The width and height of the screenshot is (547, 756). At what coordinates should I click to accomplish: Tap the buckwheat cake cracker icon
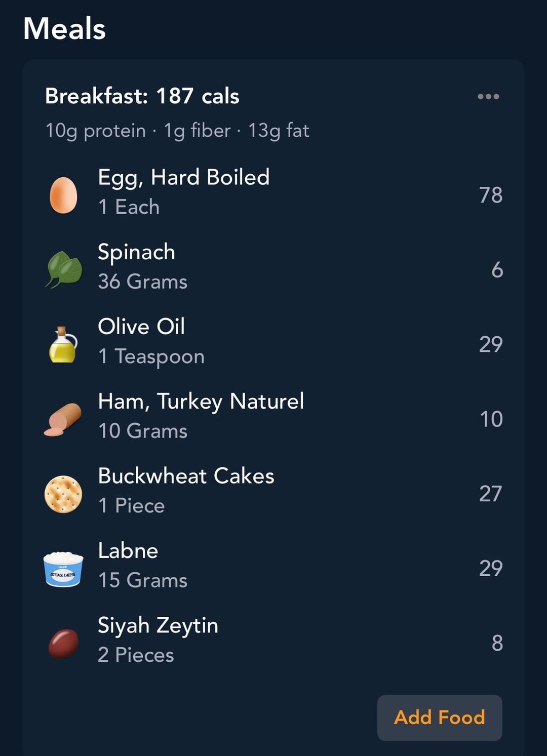click(x=63, y=494)
